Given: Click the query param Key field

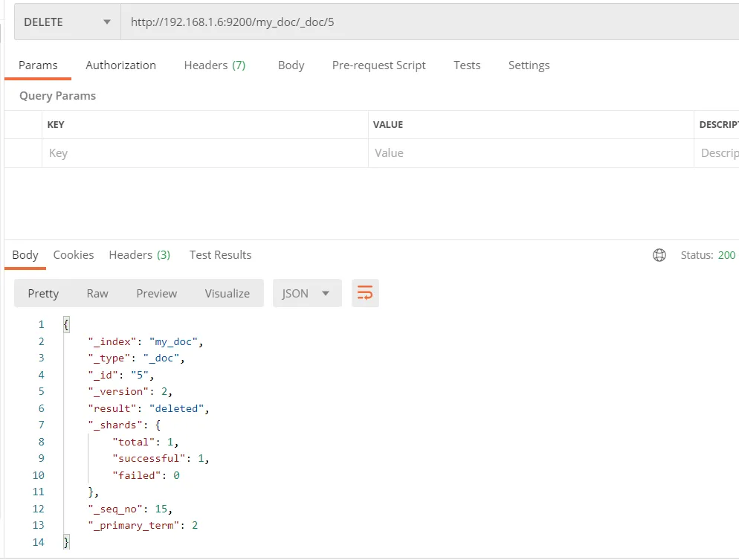Looking at the screenshot, I should pos(204,153).
